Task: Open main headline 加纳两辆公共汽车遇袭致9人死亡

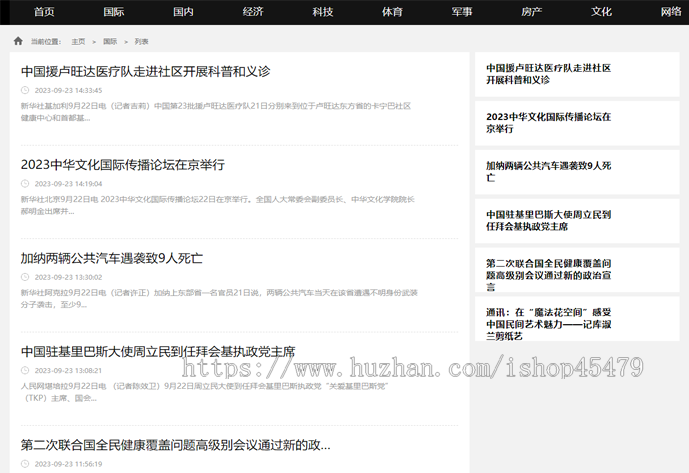Action: click(112, 258)
